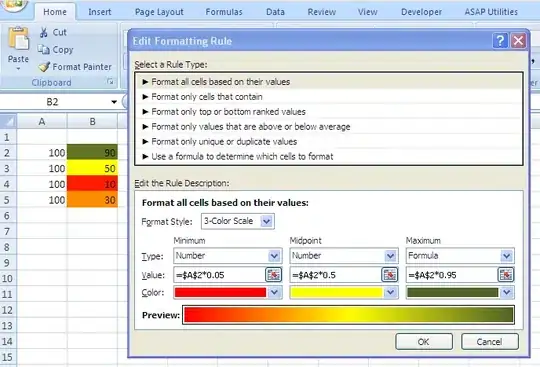The image size is (540, 367).
Task: Open the Formulas ribbon tab
Action: (x=224, y=12)
